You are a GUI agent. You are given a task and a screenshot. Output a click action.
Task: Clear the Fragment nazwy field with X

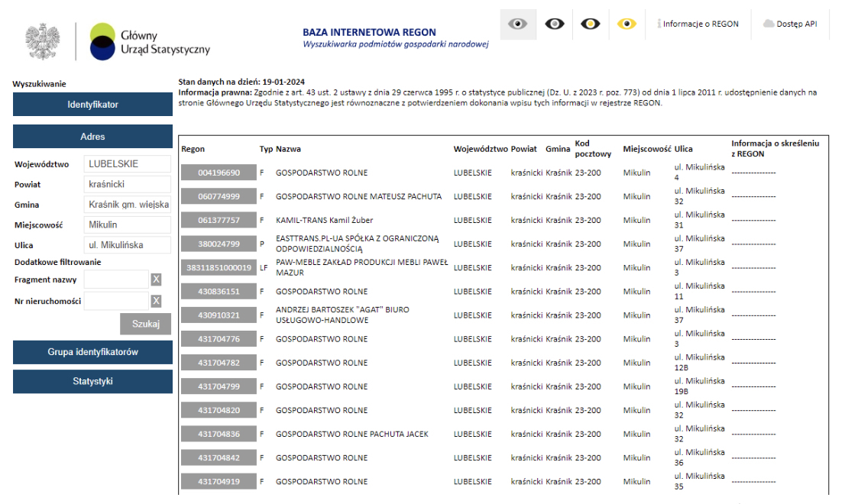point(156,279)
